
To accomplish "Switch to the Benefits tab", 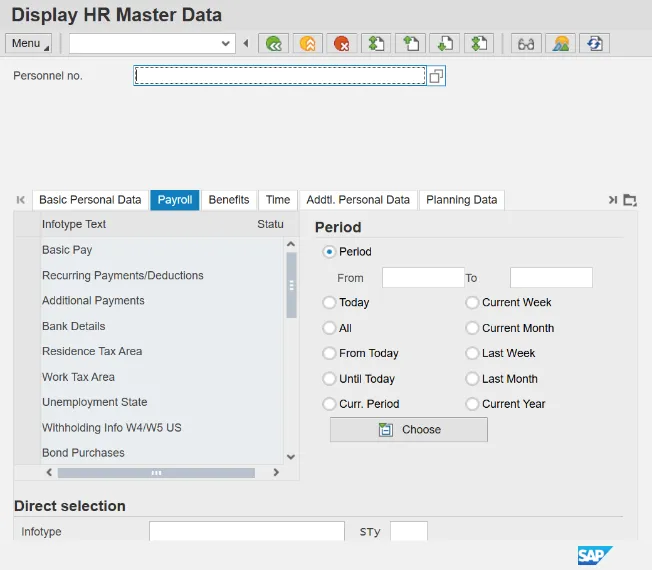I will click(229, 200).
